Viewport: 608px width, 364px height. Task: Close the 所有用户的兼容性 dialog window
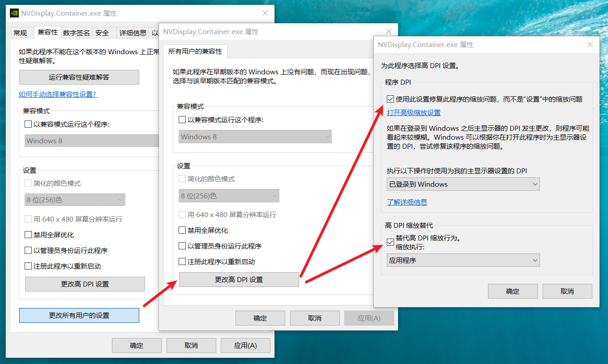[x=389, y=31]
